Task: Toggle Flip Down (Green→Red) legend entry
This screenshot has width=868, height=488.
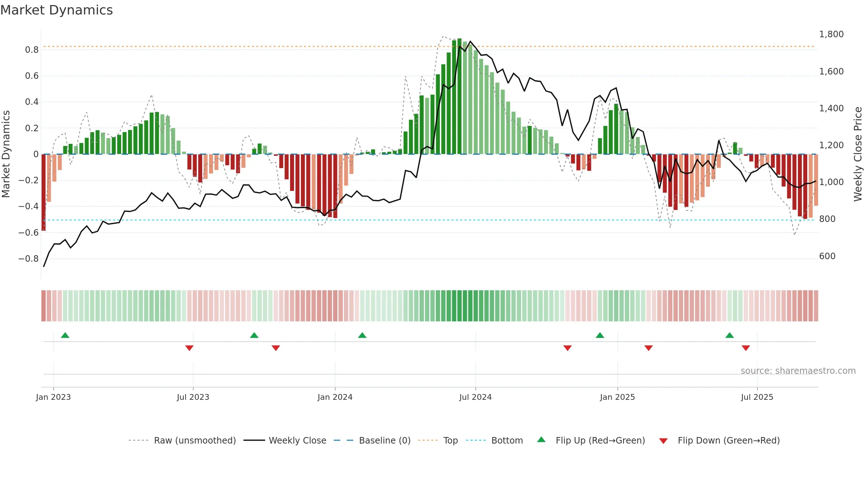Action: point(719,440)
